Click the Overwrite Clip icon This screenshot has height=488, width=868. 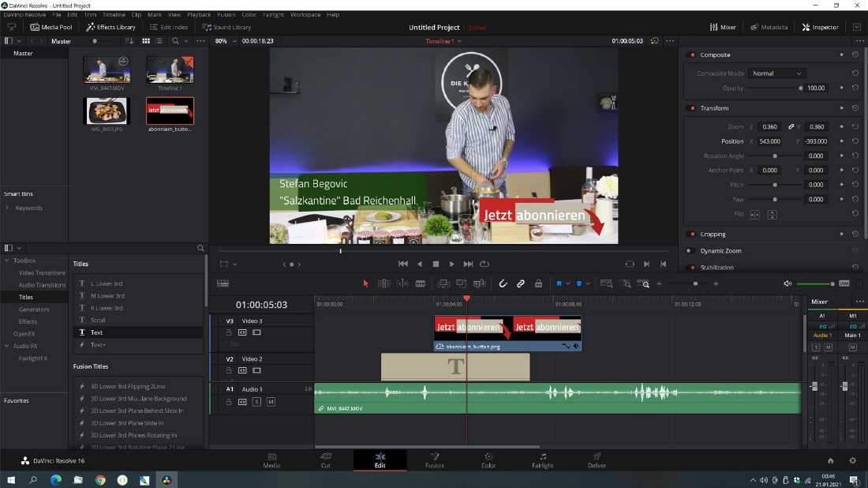click(x=461, y=283)
